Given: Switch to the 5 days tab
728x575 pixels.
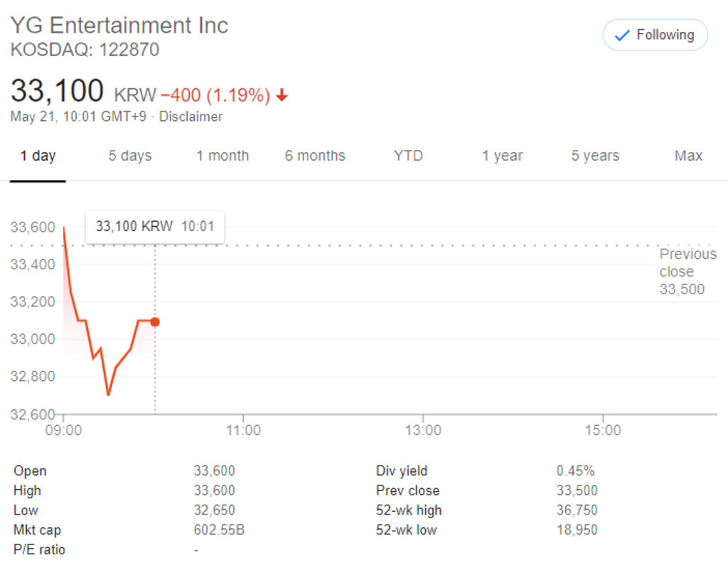Looking at the screenshot, I should coord(130,156).
